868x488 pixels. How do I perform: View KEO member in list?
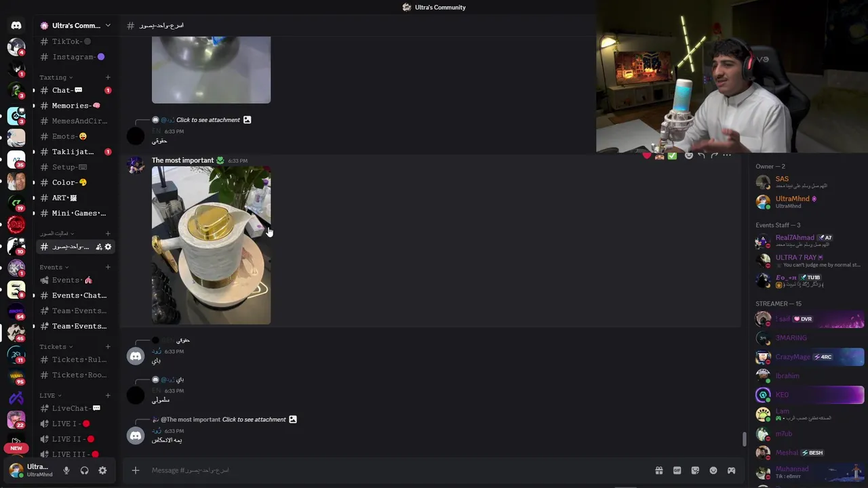click(810, 394)
